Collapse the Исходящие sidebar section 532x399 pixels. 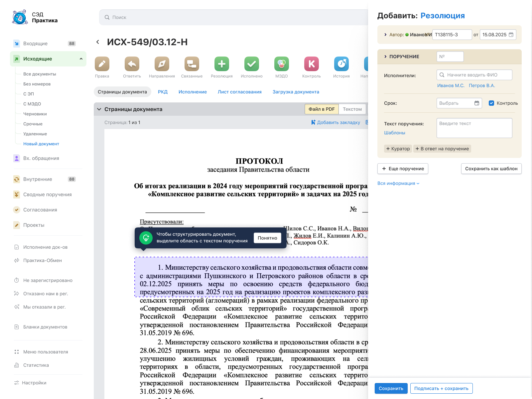pyautogui.click(x=81, y=59)
